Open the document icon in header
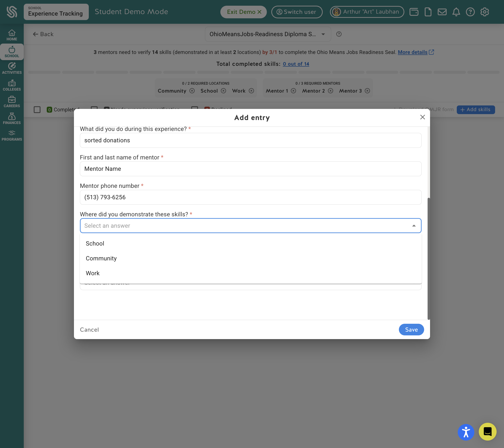This screenshot has height=448, width=504. pyautogui.click(x=428, y=12)
